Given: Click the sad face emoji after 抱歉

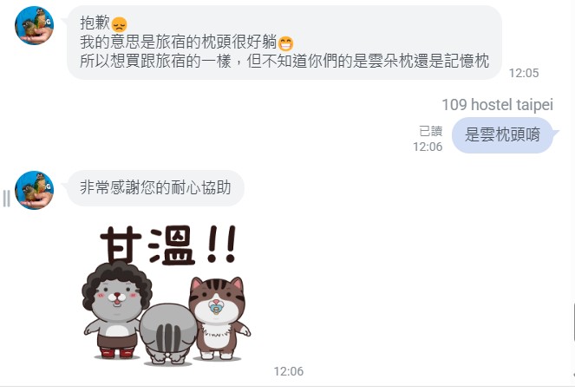Looking at the screenshot, I should point(119,24).
